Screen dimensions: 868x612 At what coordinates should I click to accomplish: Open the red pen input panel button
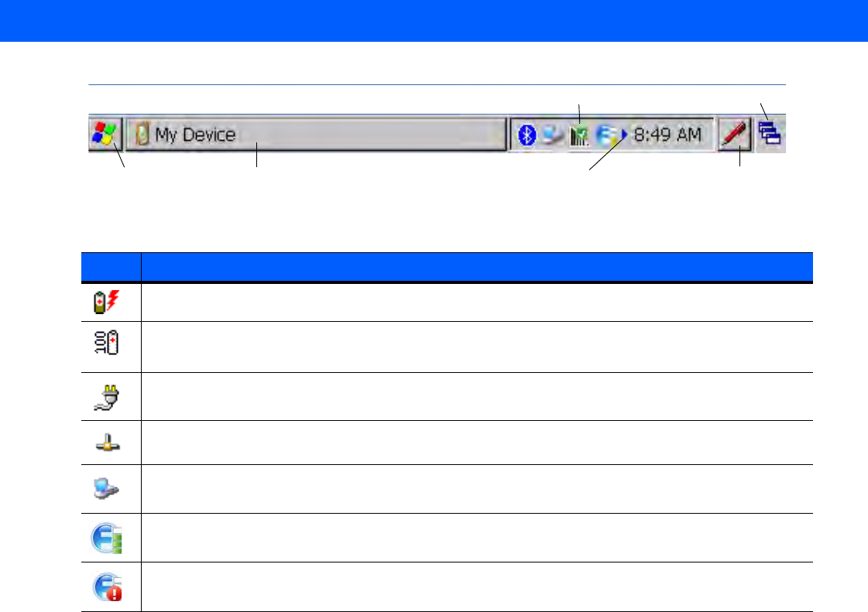pyautogui.click(x=735, y=135)
